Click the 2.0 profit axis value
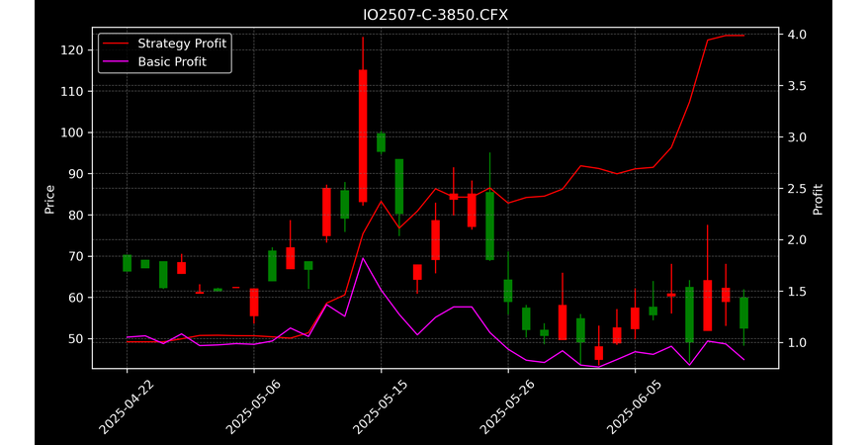This screenshot has width=868, height=445. tap(797, 240)
